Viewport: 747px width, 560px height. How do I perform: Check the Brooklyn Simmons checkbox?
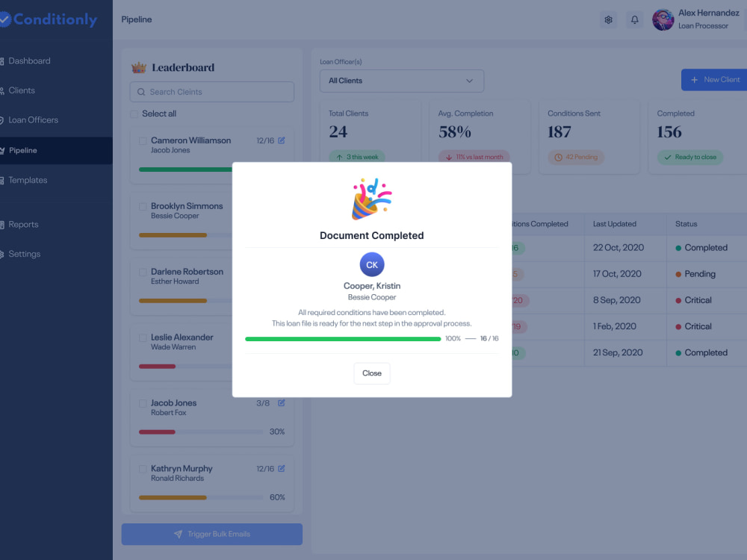click(x=143, y=207)
